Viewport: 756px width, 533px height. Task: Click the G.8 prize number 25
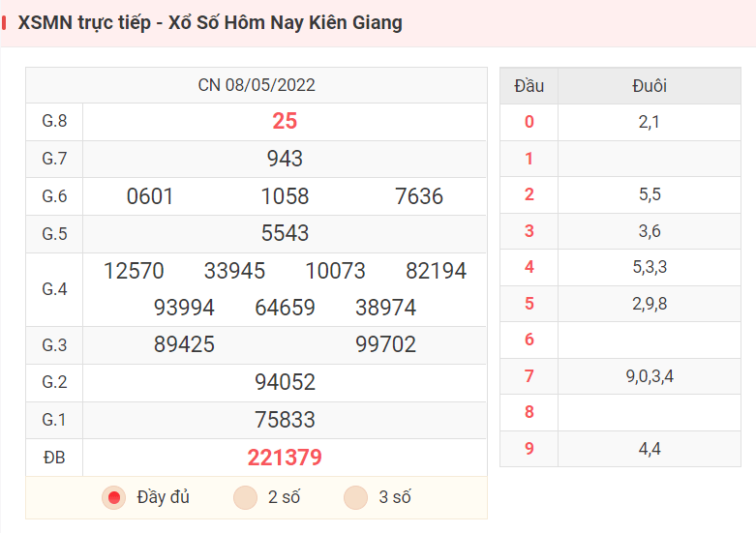point(285,121)
